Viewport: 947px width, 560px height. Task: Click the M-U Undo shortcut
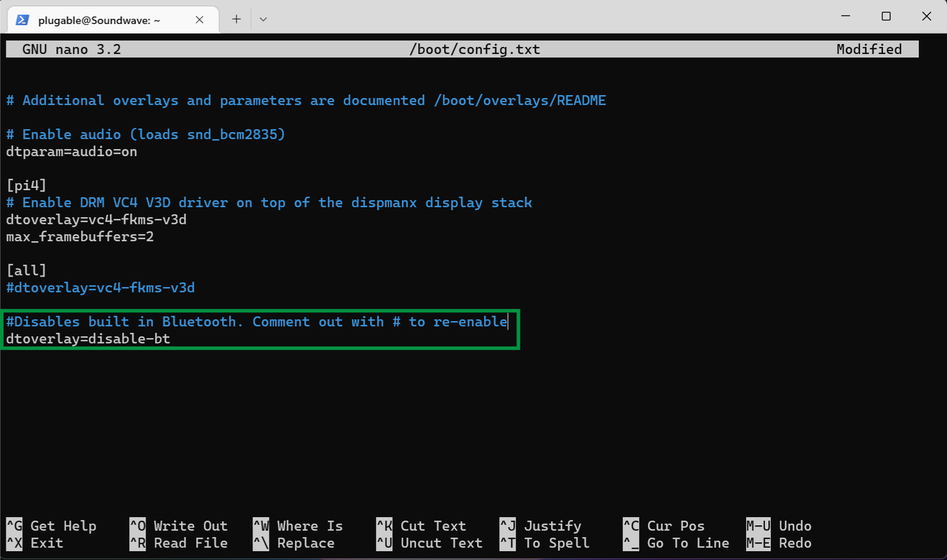tap(779, 526)
